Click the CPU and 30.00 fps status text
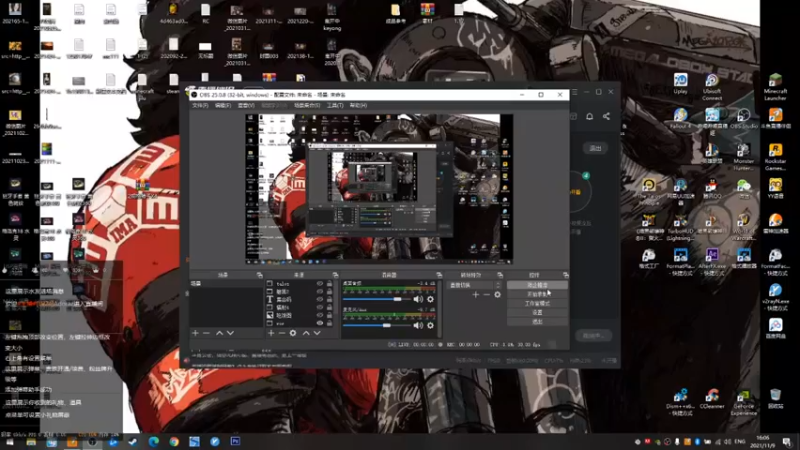This screenshot has height=450, width=800. pyautogui.click(x=515, y=345)
